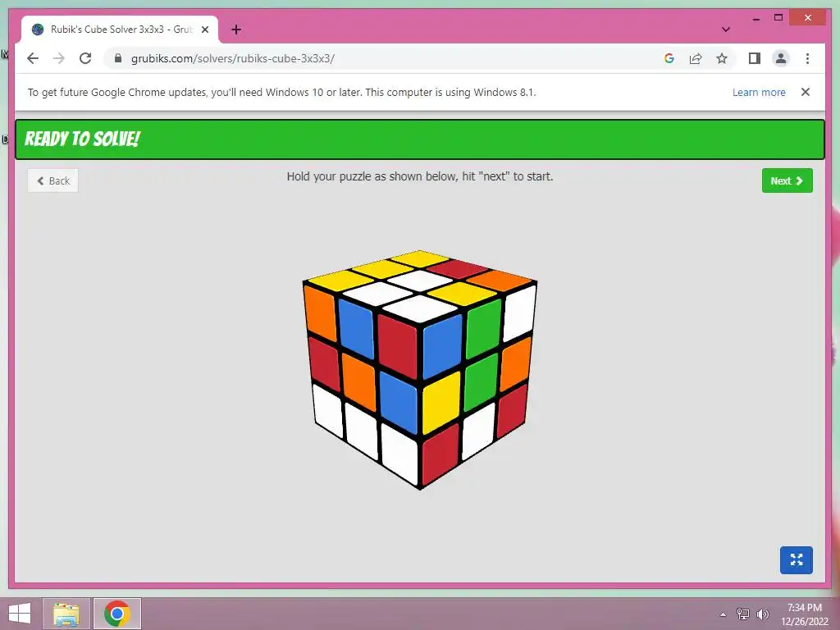
Task: Open Chrome profile avatar menu
Action: tap(781, 58)
